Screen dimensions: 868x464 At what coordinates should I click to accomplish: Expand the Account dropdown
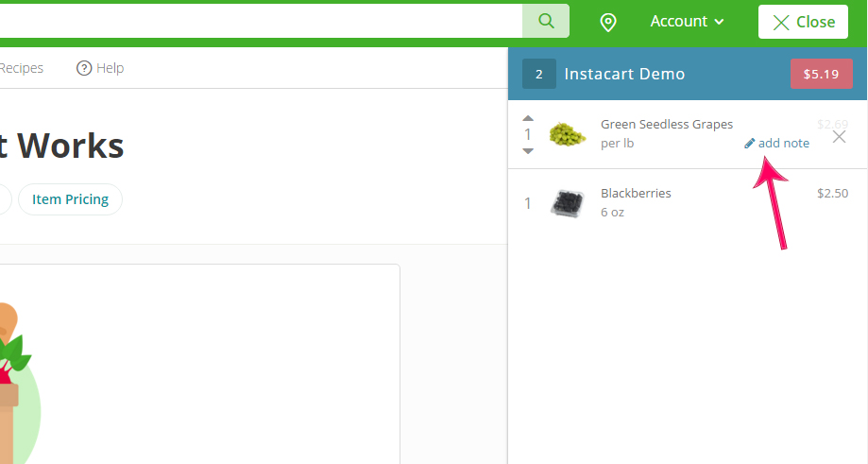(x=687, y=22)
